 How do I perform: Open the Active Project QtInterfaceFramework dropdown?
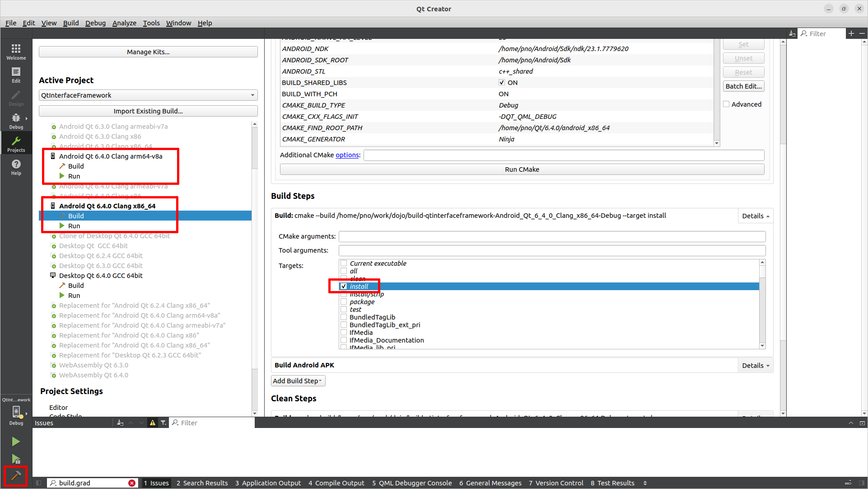(x=148, y=95)
